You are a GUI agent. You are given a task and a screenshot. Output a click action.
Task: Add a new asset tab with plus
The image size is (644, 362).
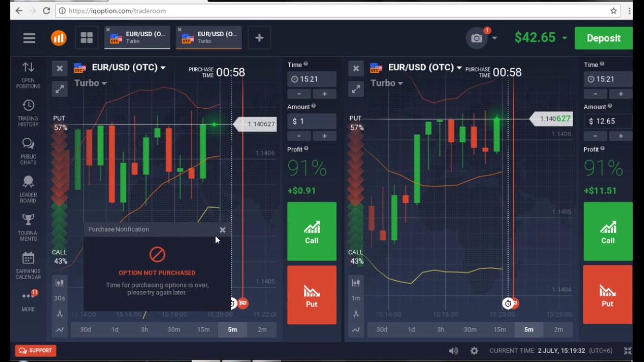[x=259, y=38]
